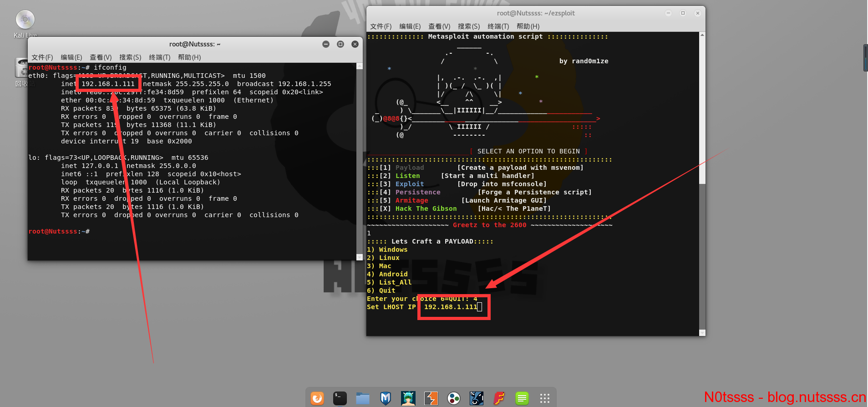This screenshot has width=868, height=407.
Task: Click the '[2] Listen' option line
Action: tap(451, 176)
